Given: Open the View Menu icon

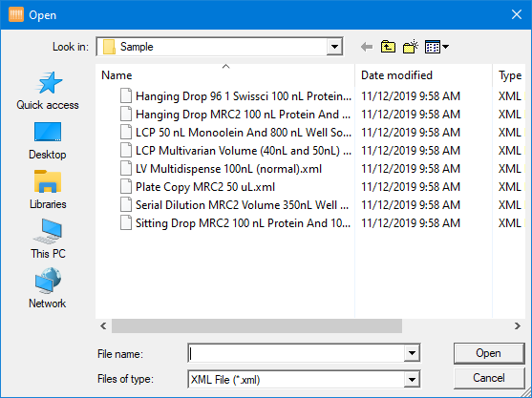Looking at the screenshot, I should pos(436,47).
